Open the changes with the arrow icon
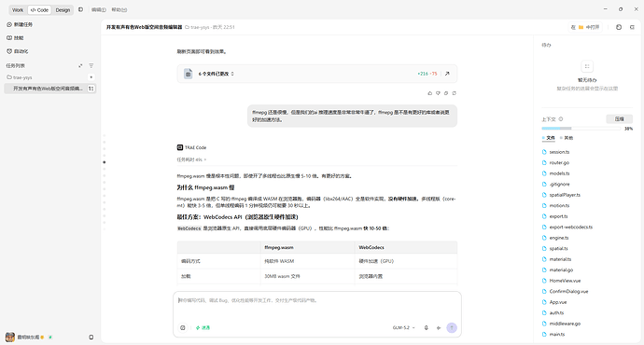The width and height of the screenshot is (644, 345). click(447, 74)
